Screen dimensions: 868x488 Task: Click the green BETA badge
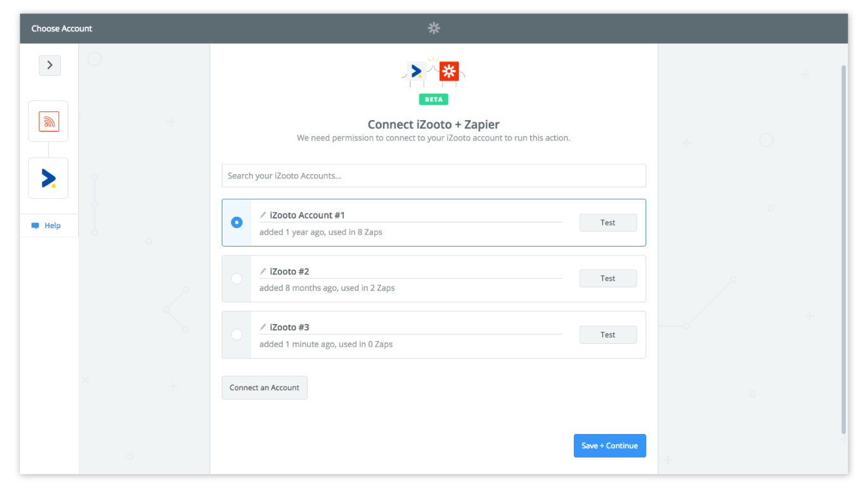[x=434, y=99]
